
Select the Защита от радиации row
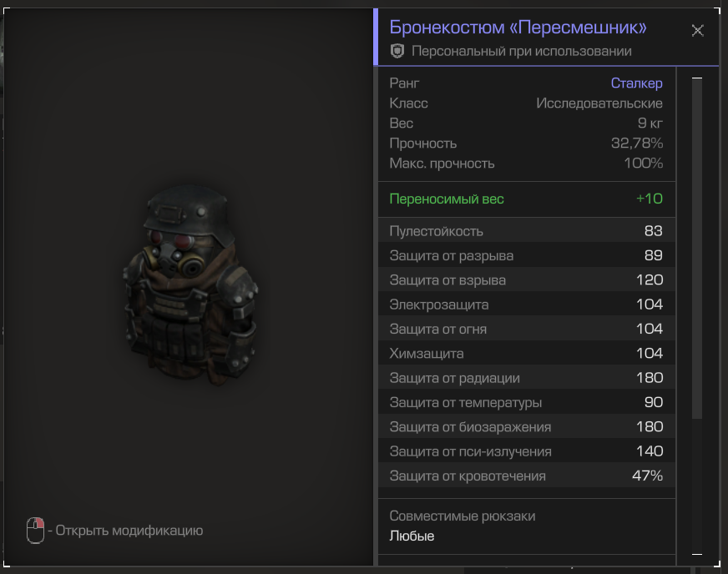click(x=526, y=378)
